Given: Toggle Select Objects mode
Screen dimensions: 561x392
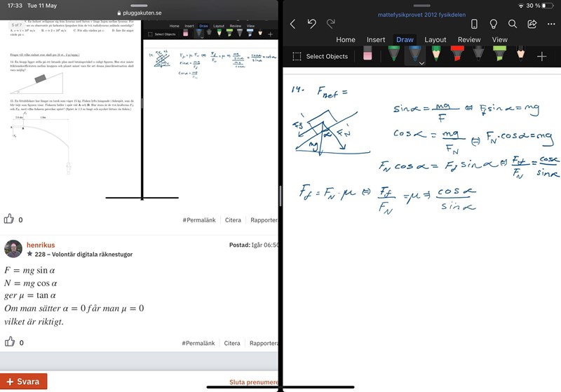Looking at the screenshot, I should [x=320, y=56].
